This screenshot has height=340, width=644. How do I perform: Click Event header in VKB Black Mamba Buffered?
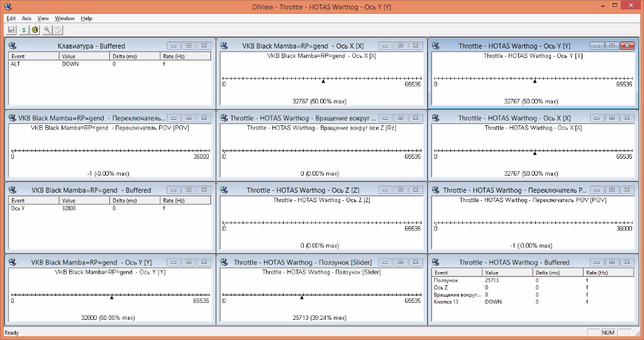pos(34,201)
